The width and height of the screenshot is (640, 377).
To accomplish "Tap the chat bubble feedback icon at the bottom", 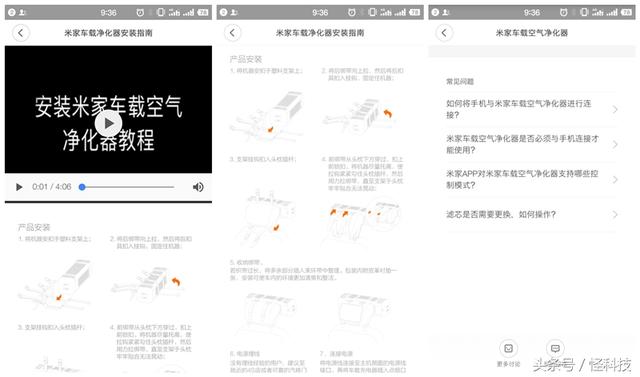I will tap(555, 348).
